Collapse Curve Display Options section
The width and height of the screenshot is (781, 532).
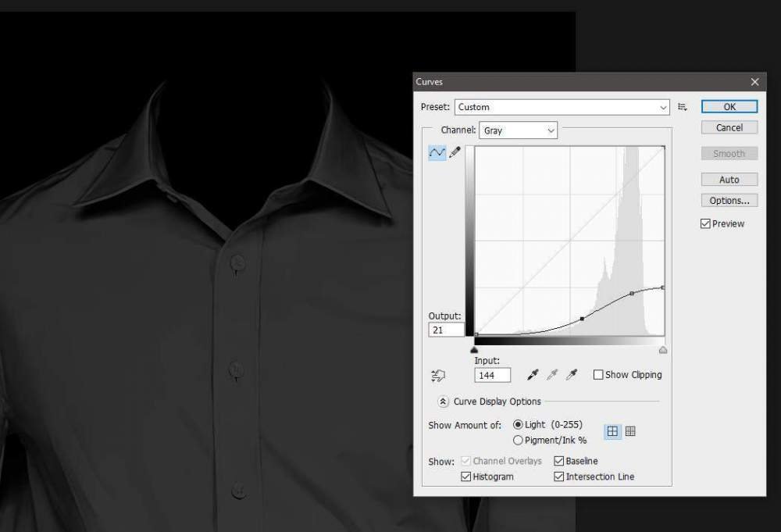443,402
